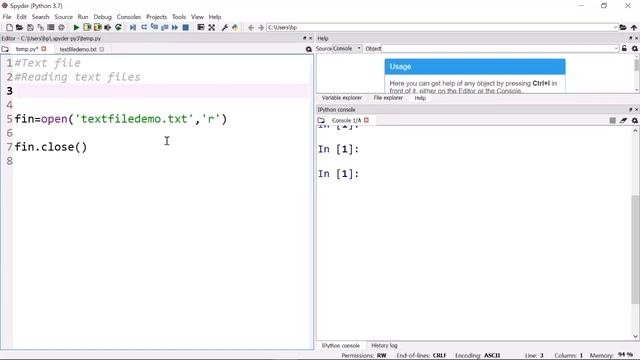Start debugging with Debug file icon
640x360 pixels.
point(133,27)
